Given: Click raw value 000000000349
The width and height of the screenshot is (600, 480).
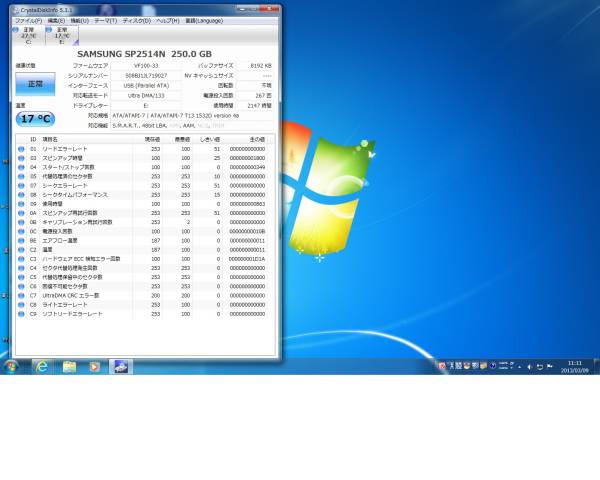Looking at the screenshot, I should click(x=247, y=167).
